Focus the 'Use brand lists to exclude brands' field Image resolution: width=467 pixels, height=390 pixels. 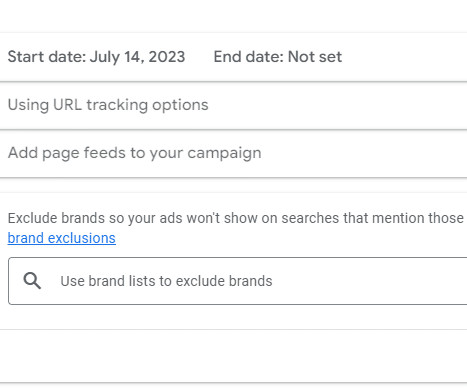(x=237, y=281)
